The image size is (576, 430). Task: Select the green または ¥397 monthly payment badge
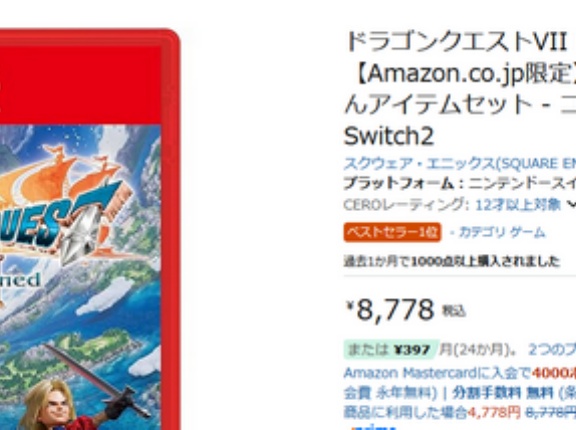click(x=391, y=350)
